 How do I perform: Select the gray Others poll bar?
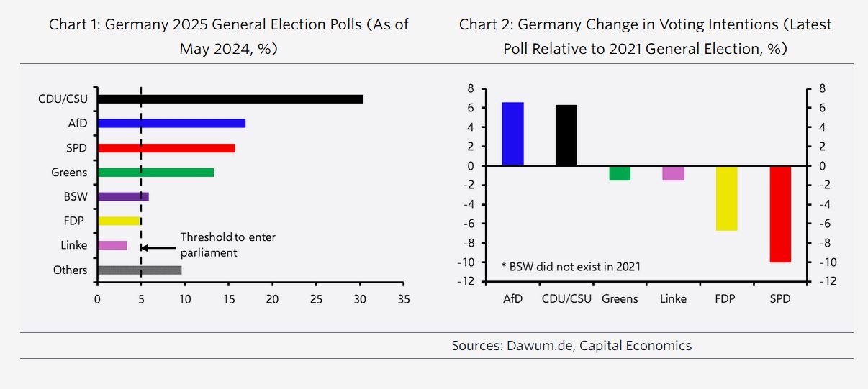pos(139,270)
